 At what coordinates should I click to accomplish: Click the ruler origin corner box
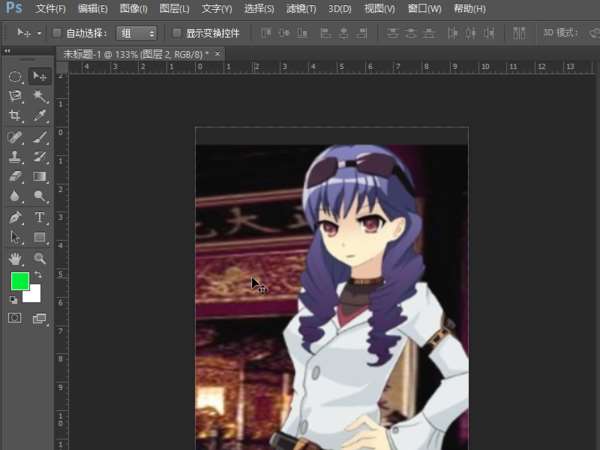pos(62,68)
